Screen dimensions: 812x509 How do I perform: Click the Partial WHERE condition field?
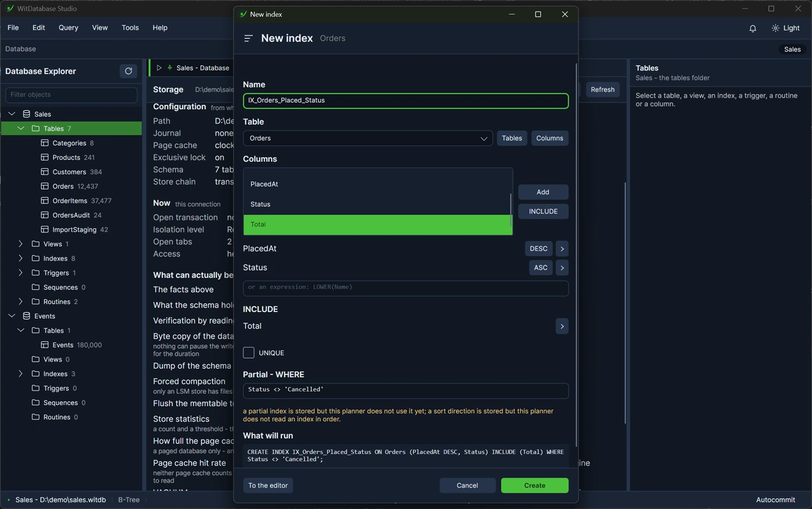[x=405, y=390]
